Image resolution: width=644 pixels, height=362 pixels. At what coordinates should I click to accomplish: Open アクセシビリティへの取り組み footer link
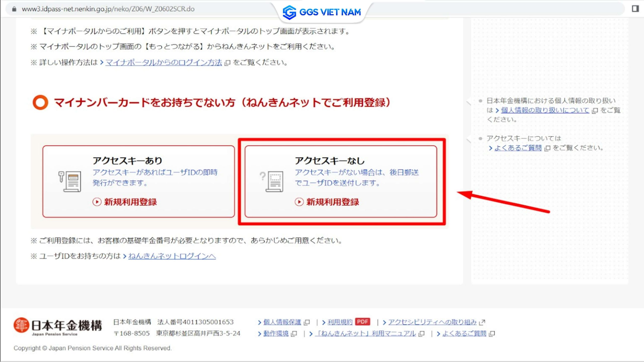[x=432, y=322]
